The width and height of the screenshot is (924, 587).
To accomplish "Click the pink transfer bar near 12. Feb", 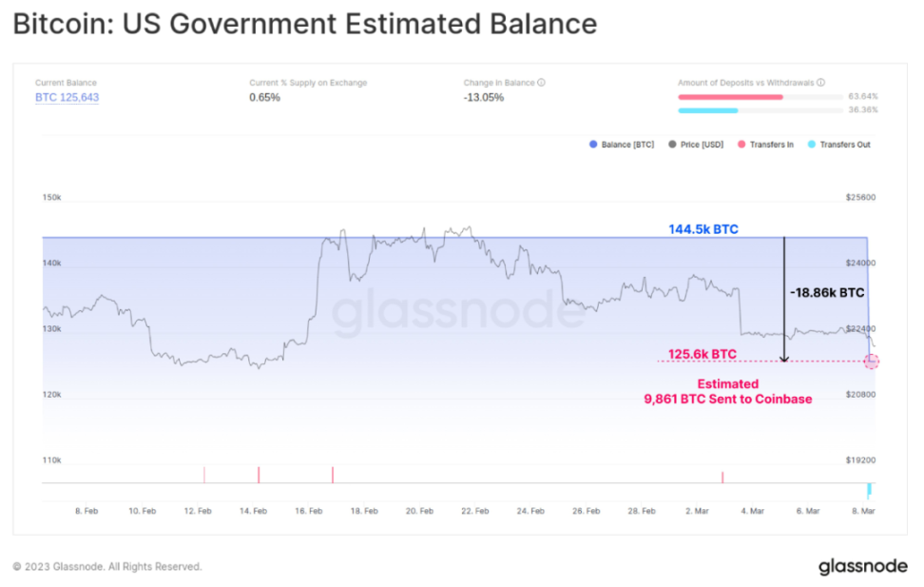I will point(204,474).
